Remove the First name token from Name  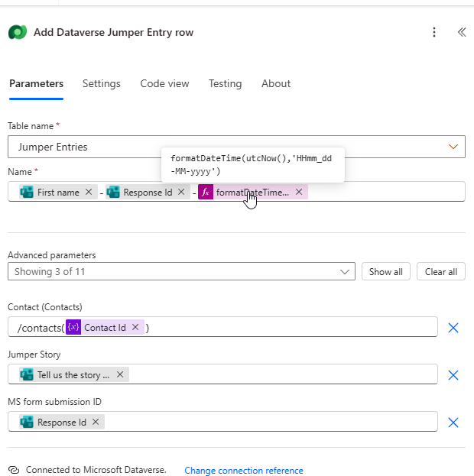[x=89, y=193]
